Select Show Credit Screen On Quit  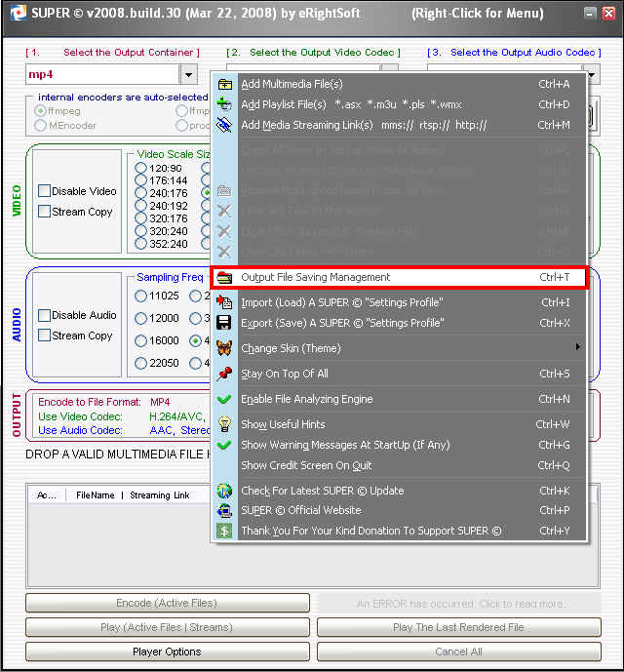tap(399, 465)
